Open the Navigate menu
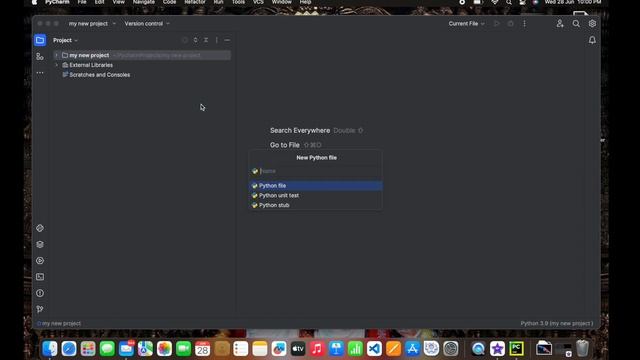Viewport: 640px width, 360px height. (144, 2)
